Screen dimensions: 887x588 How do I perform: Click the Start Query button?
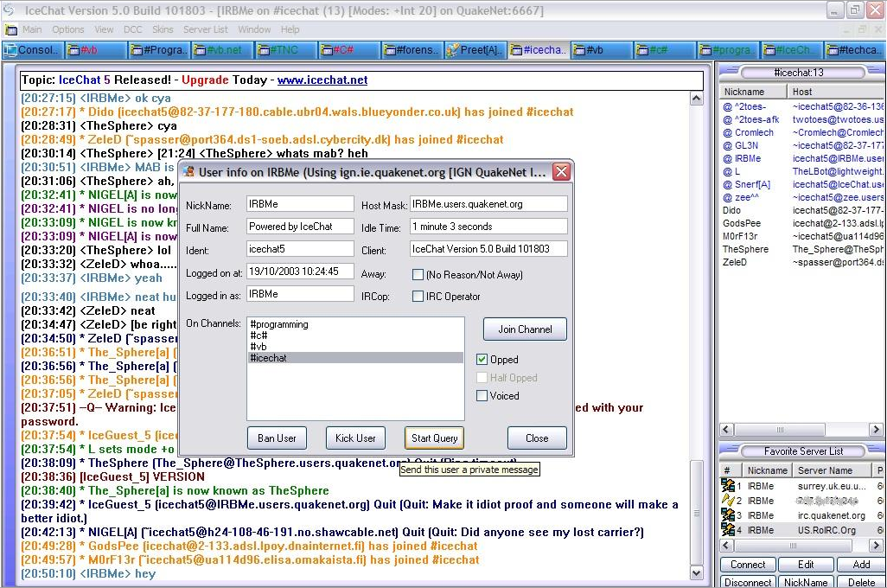point(434,438)
